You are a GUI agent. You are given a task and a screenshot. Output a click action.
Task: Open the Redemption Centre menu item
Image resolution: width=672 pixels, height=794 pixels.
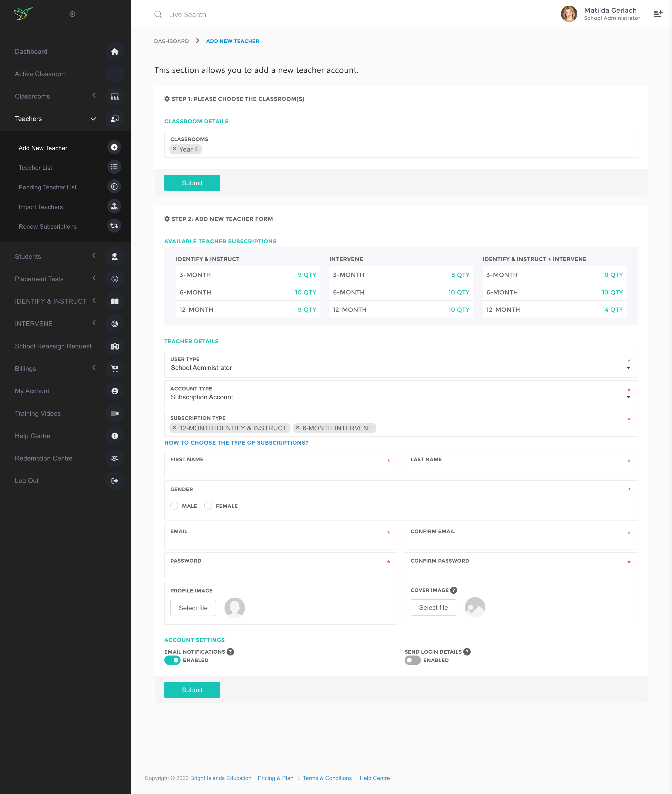[43, 458]
